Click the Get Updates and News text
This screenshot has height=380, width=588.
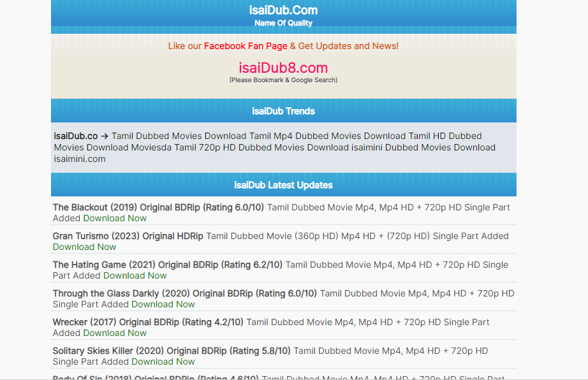tap(348, 46)
